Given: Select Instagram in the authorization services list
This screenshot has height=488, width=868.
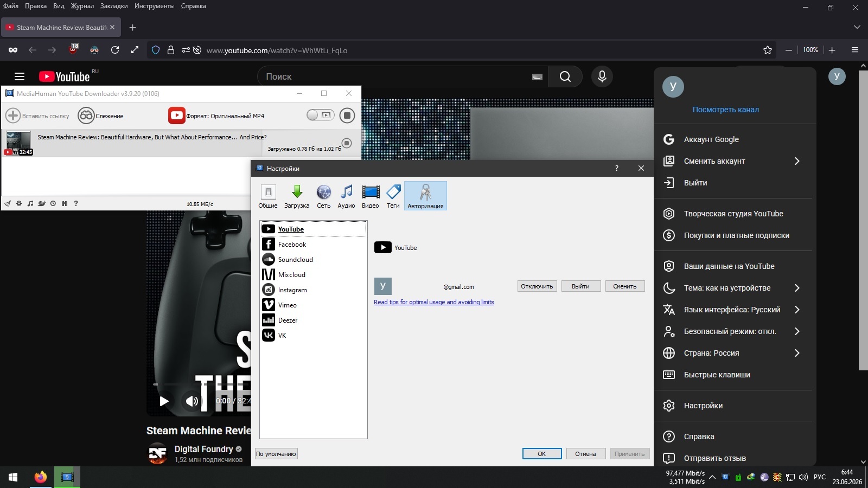Looking at the screenshot, I should pyautogui.click(x=314, y=290).
